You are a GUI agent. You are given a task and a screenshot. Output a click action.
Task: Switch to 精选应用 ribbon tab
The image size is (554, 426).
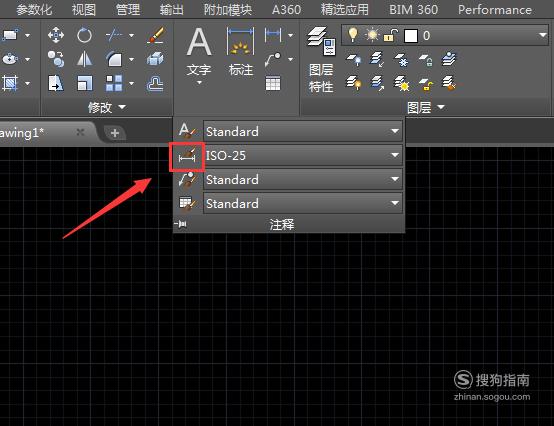tap(344, 10)
